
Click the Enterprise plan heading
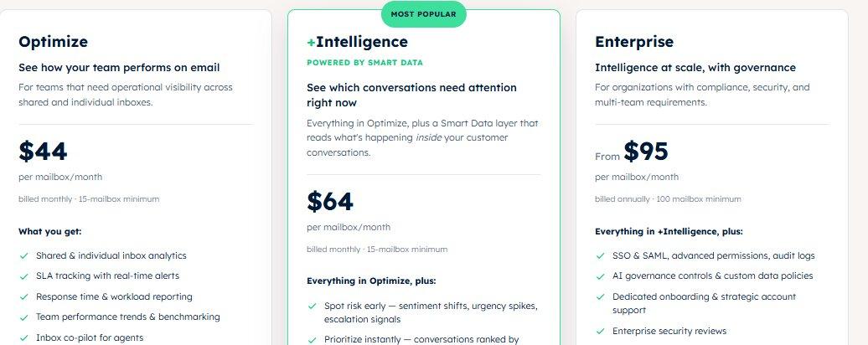[x=634, y=42]
